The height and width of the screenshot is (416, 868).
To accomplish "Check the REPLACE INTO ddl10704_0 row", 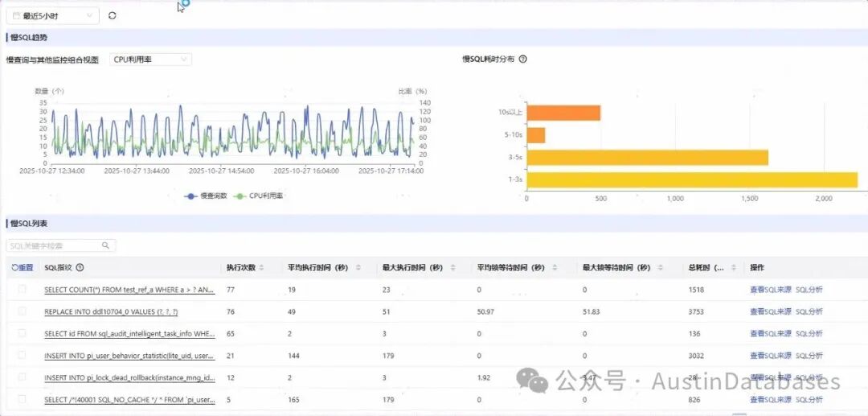I will 23,311.
